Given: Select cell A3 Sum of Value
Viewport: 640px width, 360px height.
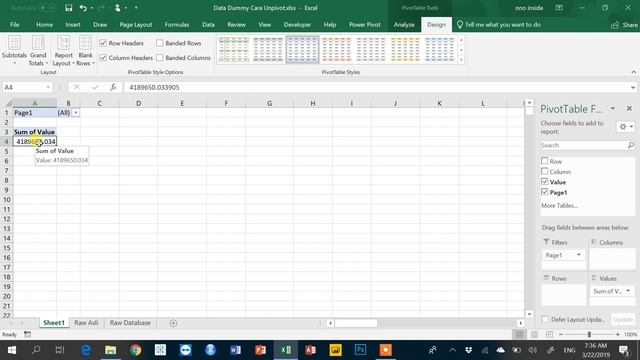Looking at the screenshot, I should 35,132.
